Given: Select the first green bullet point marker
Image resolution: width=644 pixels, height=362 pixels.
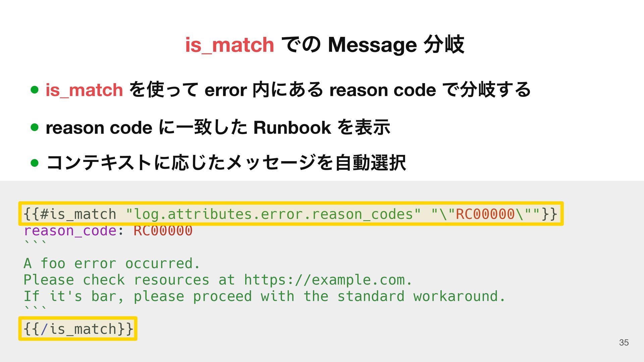Looking at the screenshot, I should (x=35, y=89).
